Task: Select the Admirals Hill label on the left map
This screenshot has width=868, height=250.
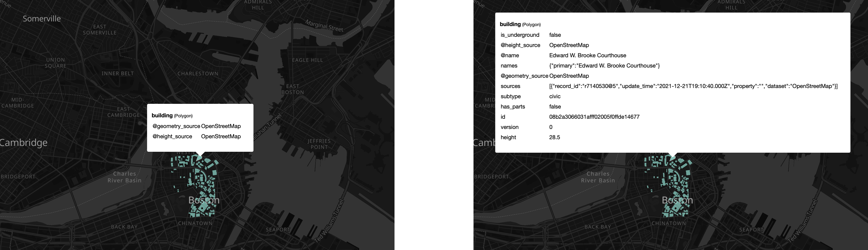Action: (x=258, y=5)
